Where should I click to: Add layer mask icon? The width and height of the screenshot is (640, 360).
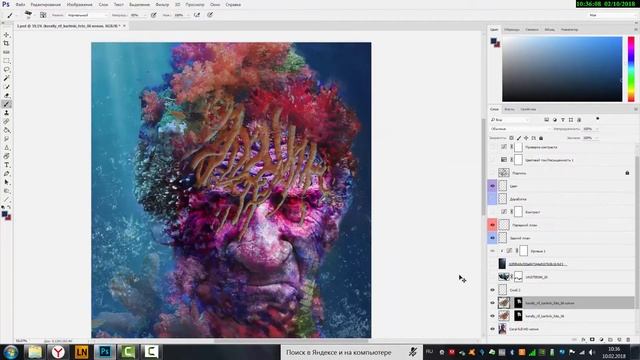coord(592,340)
